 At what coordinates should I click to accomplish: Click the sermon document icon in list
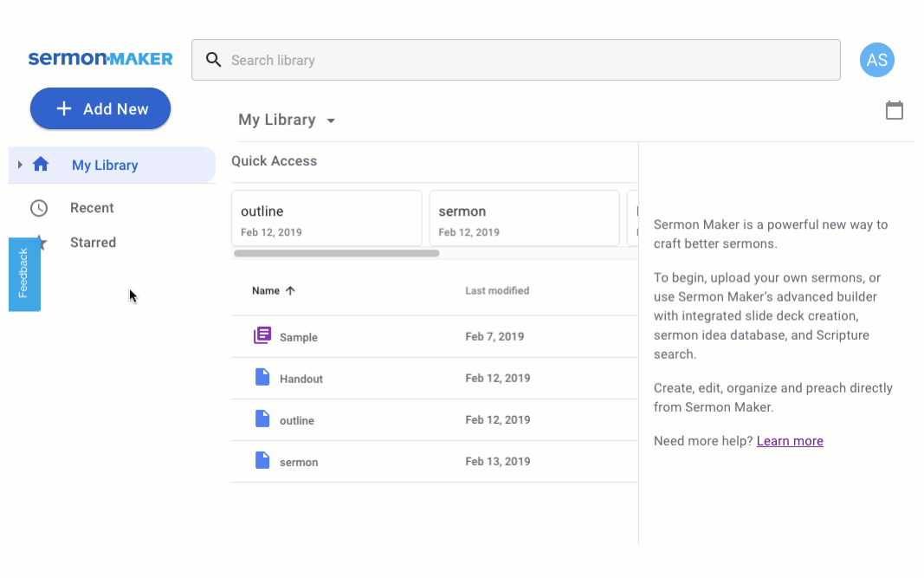[262, 460]
